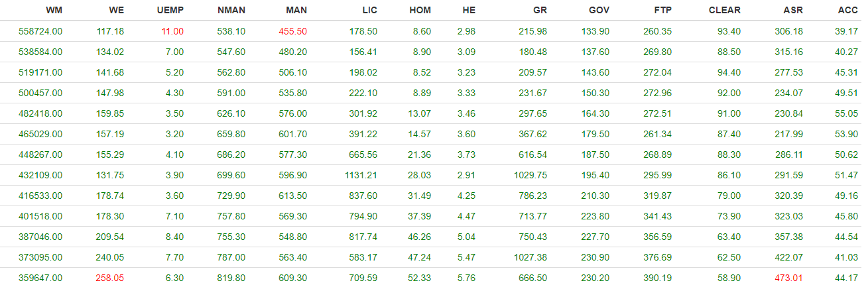The height and width of the screenshot is (293, 868).
Task: Select the GOV cell 230.90
Action: click(x=595, y=257)
